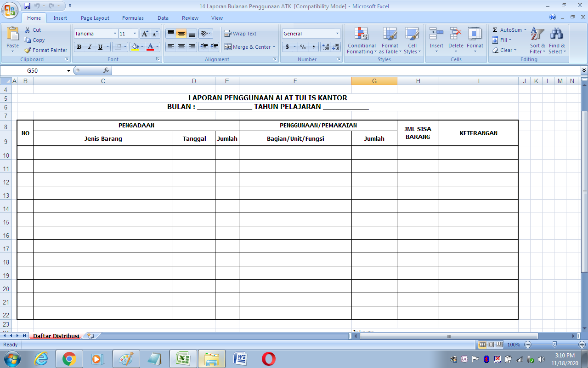Open the Data tab

pos(163,18)
